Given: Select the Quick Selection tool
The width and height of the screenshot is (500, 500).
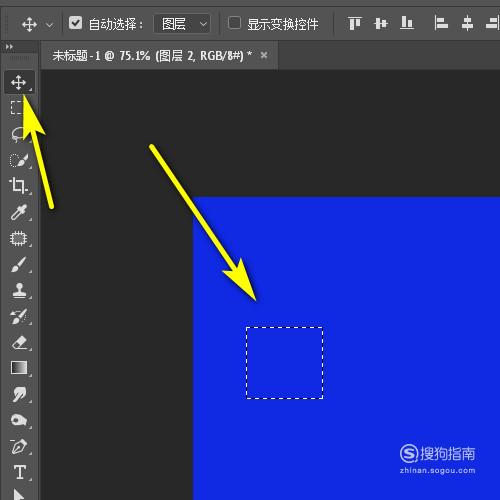Looking at the screenshot, I should (x=19, y=160).
